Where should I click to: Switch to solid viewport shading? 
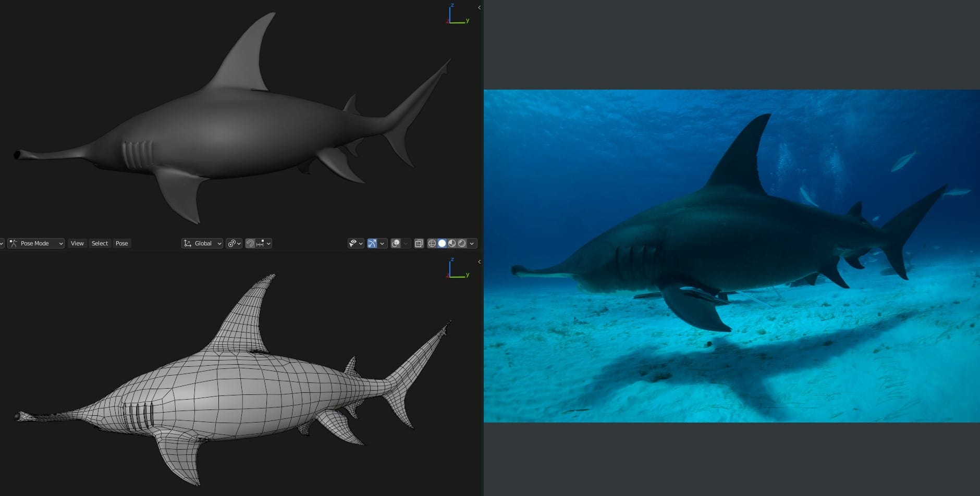point(442,243)
